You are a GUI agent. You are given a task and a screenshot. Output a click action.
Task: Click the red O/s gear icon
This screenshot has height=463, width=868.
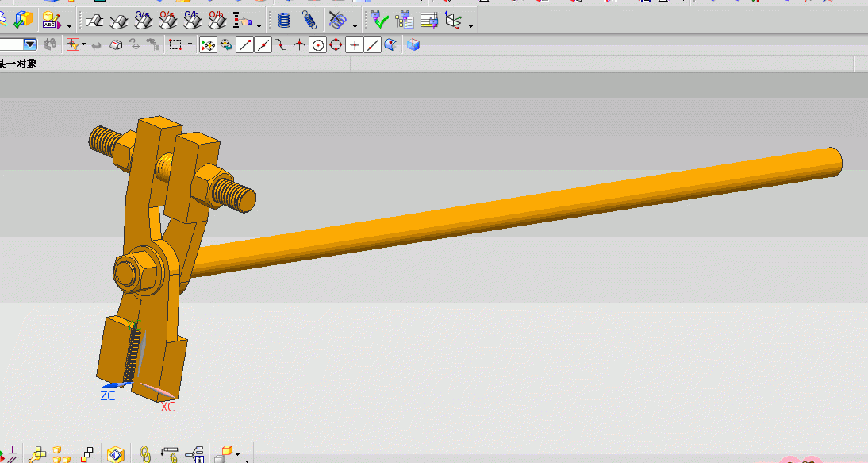tap(167, 21)
